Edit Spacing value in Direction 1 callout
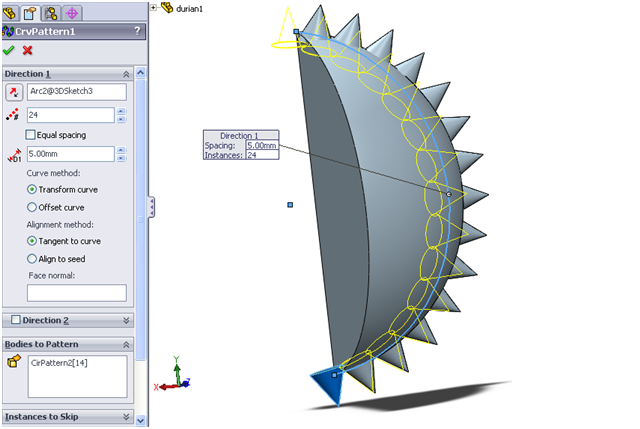The image size is (640, 429). [x=262, y=145]
